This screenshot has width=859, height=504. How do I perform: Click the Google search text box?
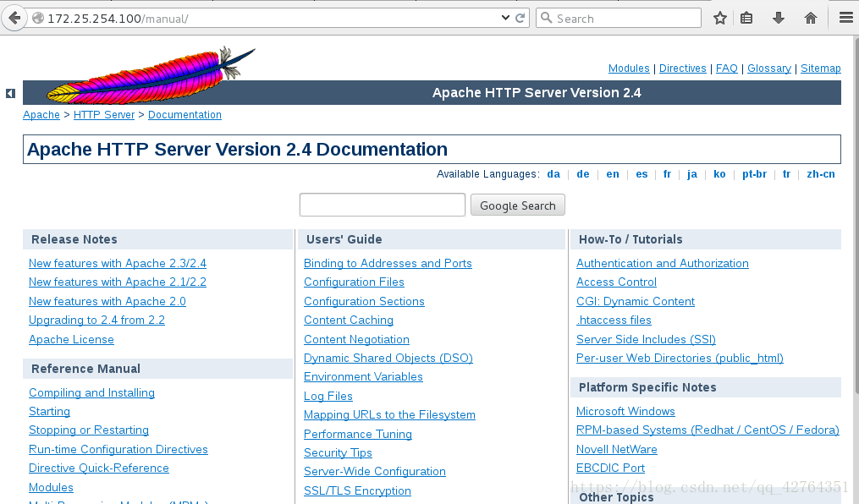(383, 205)
